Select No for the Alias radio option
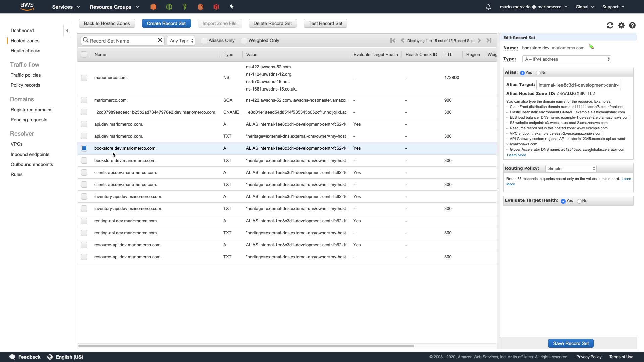This screenshot has height=362, width=644. coord(538,73)
